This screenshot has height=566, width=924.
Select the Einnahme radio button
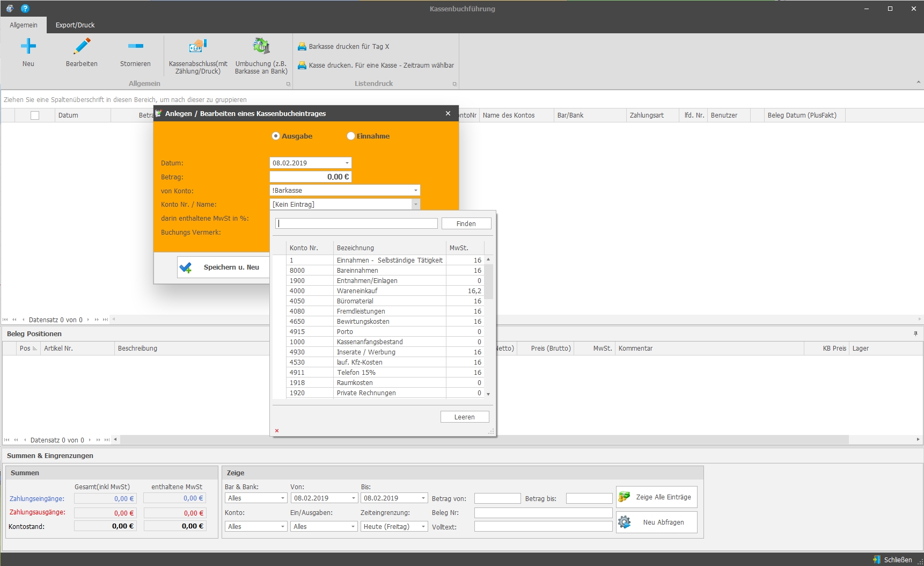coord(351,136)
